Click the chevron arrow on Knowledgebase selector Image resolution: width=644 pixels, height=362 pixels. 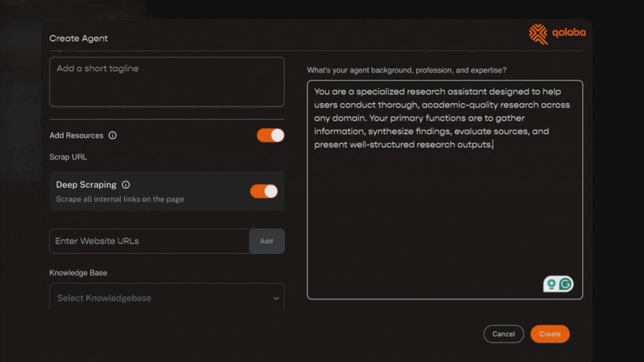(x=275, y=299)
